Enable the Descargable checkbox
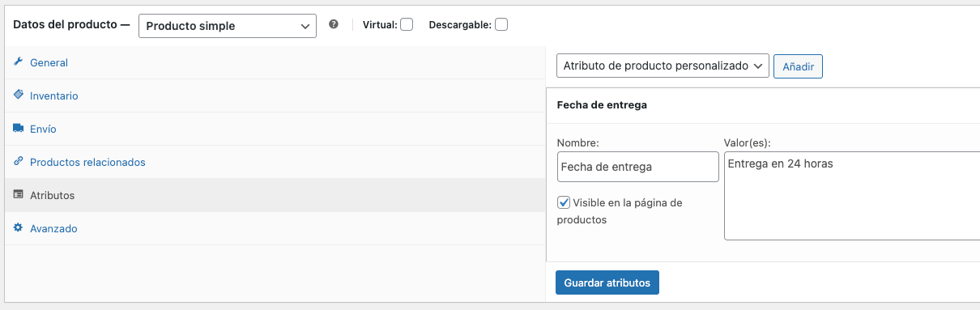980x310 pixels. point(501,24)
